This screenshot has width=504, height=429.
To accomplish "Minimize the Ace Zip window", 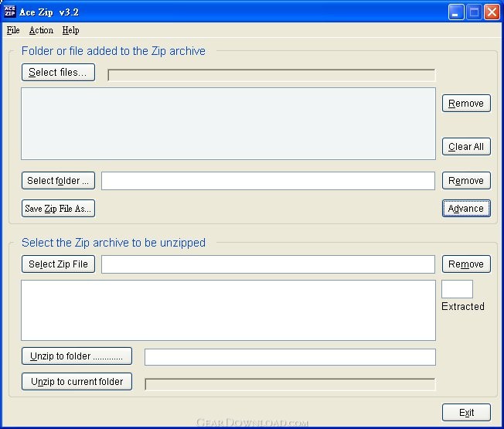I will pyautogui.click(x=456, y=12).
